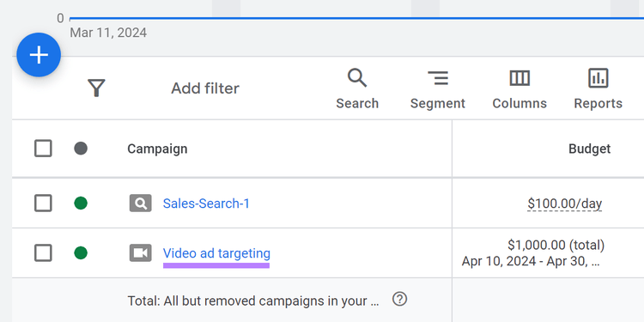Click the Apr 10, 2024 - Apr 30 date range
Screen dimensions: 644x322
[531, 261]
